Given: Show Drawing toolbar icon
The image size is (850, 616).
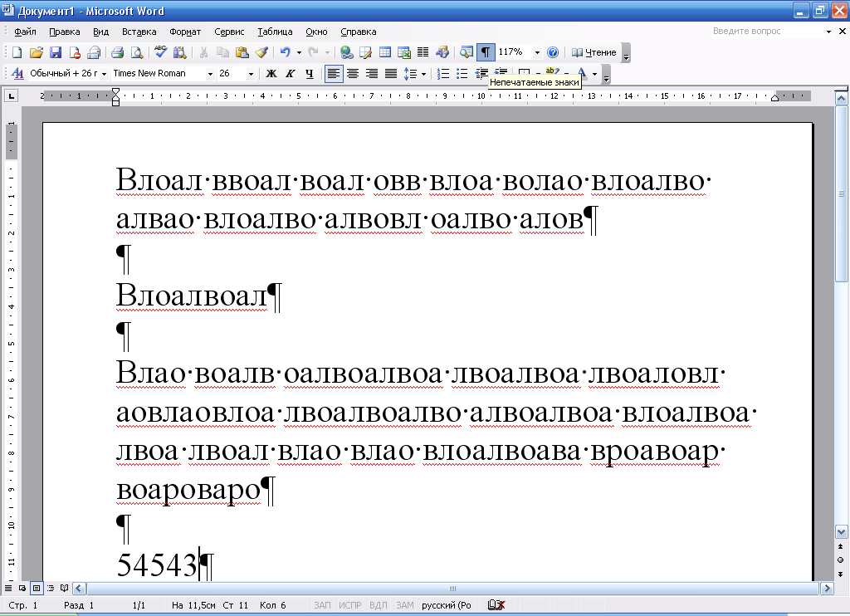Looking at the screenshot, I should tap(442, 52).
